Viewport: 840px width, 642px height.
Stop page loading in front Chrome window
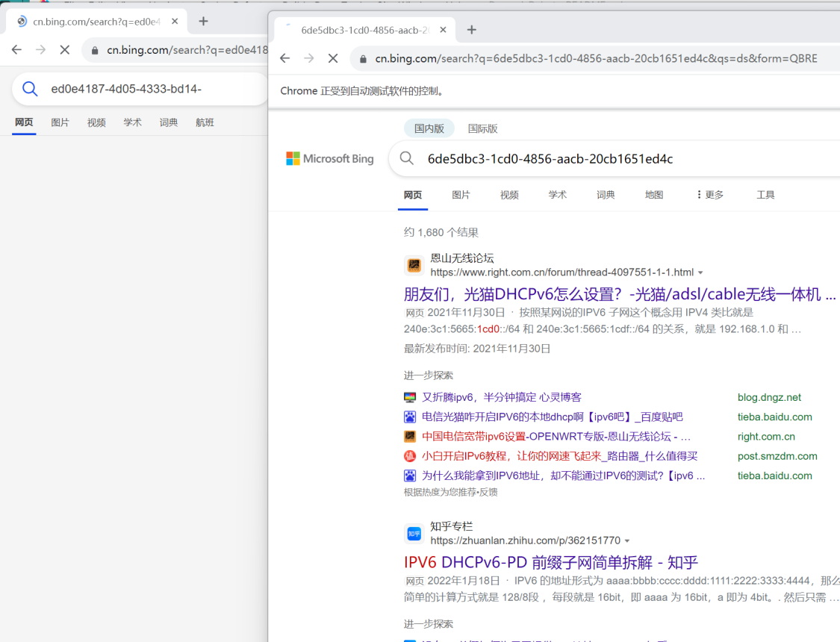(333, 58)
